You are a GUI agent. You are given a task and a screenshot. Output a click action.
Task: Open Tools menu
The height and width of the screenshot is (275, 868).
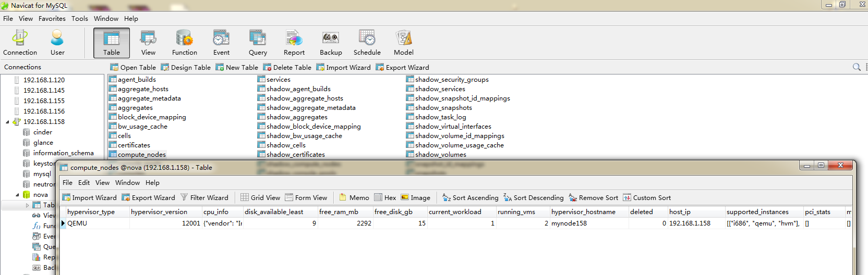pyautogui.click(x=80, y=18)
